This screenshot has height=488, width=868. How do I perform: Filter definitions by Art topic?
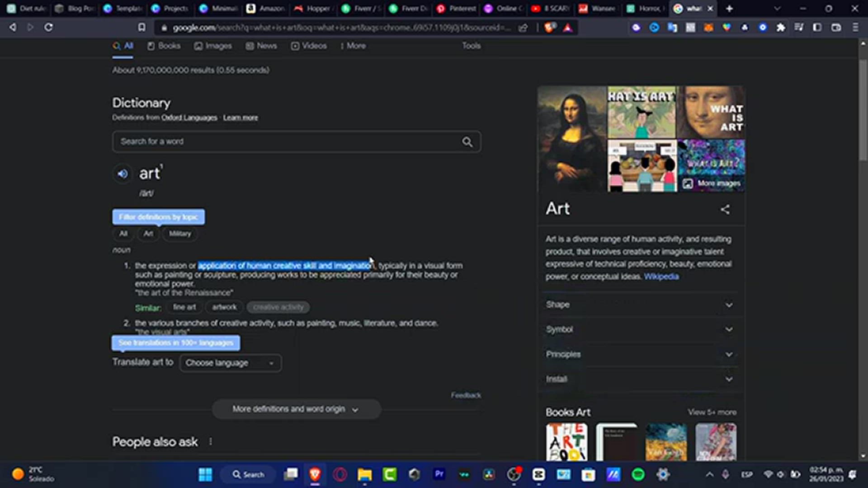[148, 234]
